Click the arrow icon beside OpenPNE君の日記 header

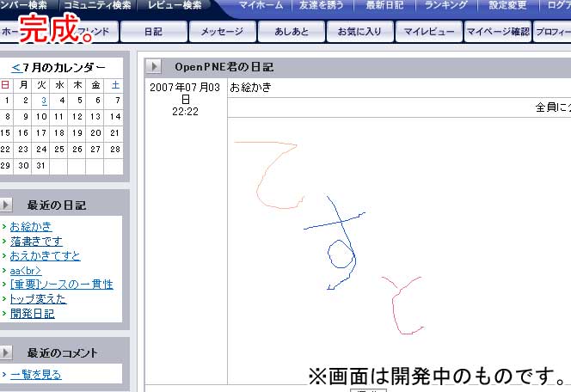153,66
